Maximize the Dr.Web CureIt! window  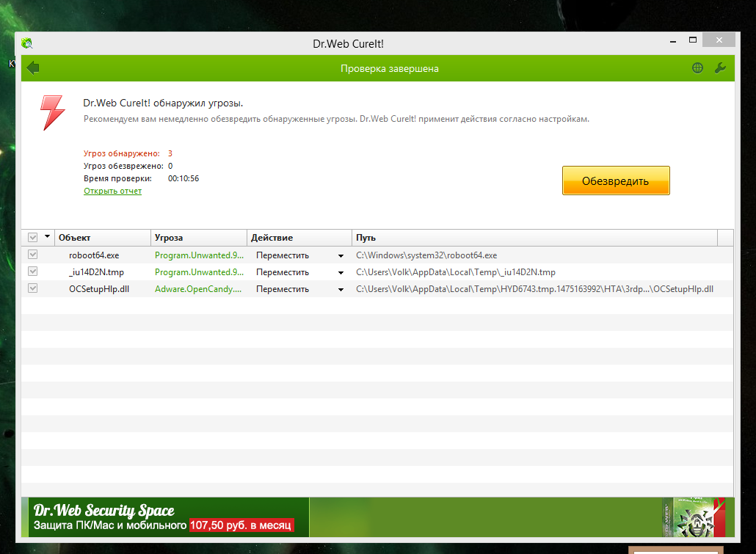pos(693,40)
